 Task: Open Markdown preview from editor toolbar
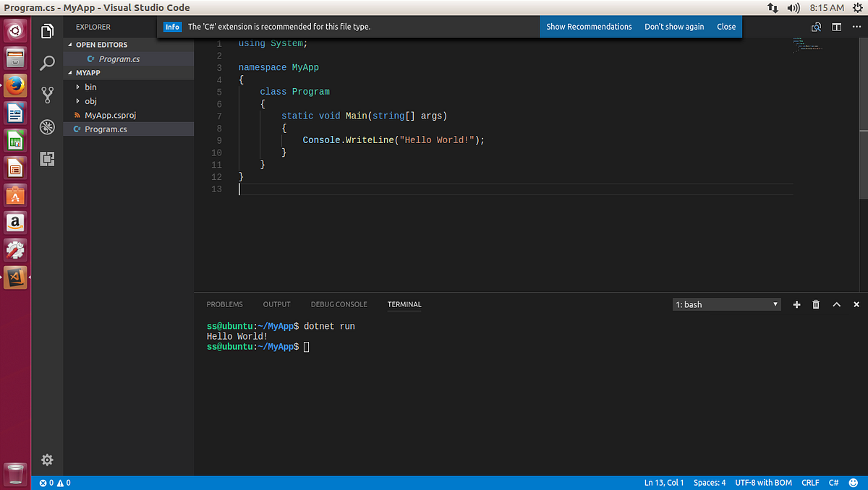816,26
